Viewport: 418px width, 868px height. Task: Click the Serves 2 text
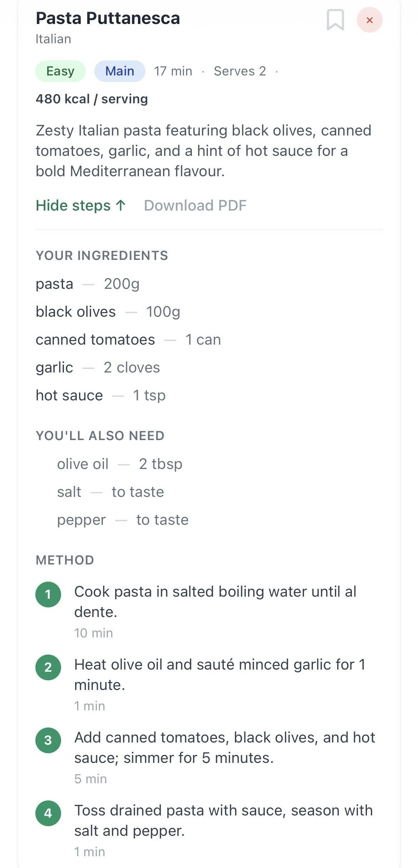[x=240, y=71]
